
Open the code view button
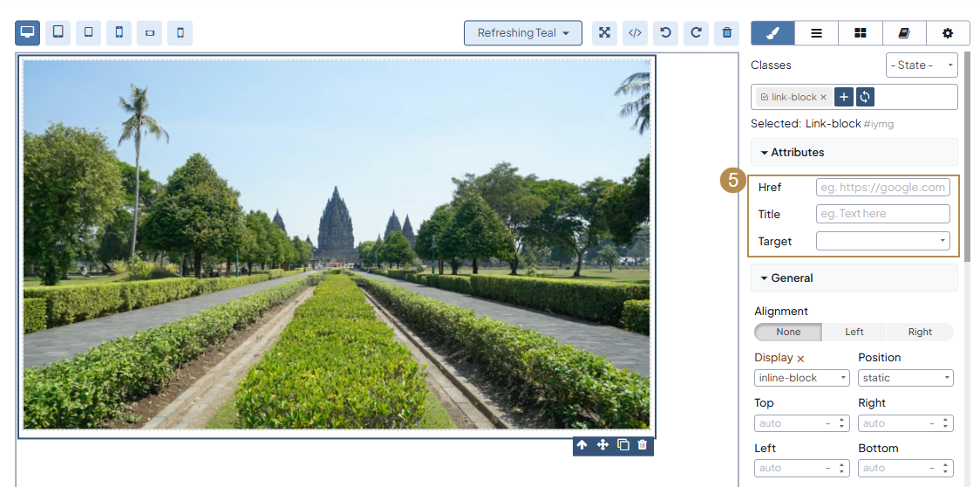tap(635, 33)
